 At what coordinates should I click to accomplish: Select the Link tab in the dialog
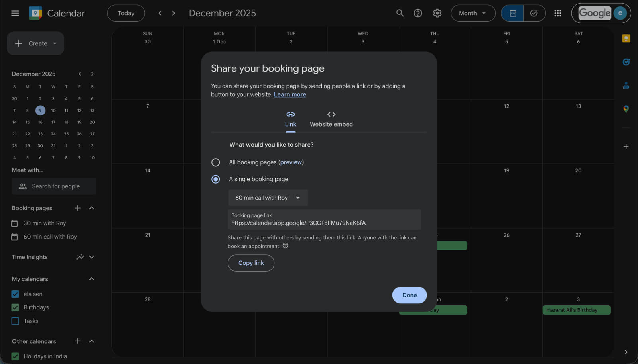[290, 119]
